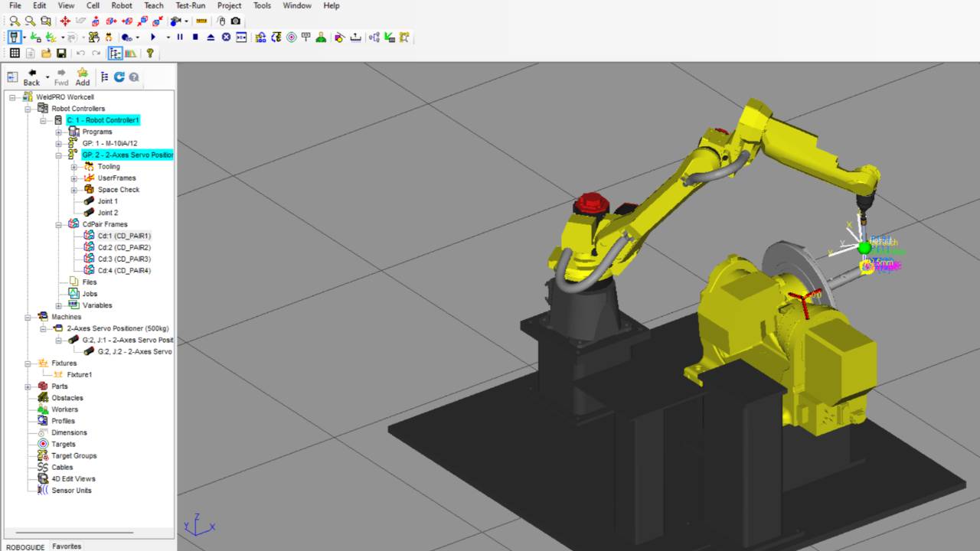
Task: Click the Undo arrow icon
Action: pos(81,53)
